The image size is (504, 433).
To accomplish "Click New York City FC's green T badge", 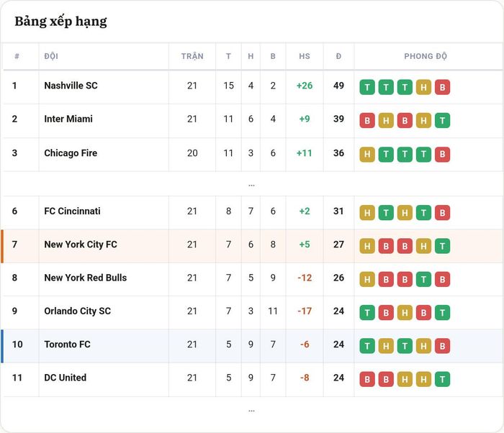I will click(442, 246).
